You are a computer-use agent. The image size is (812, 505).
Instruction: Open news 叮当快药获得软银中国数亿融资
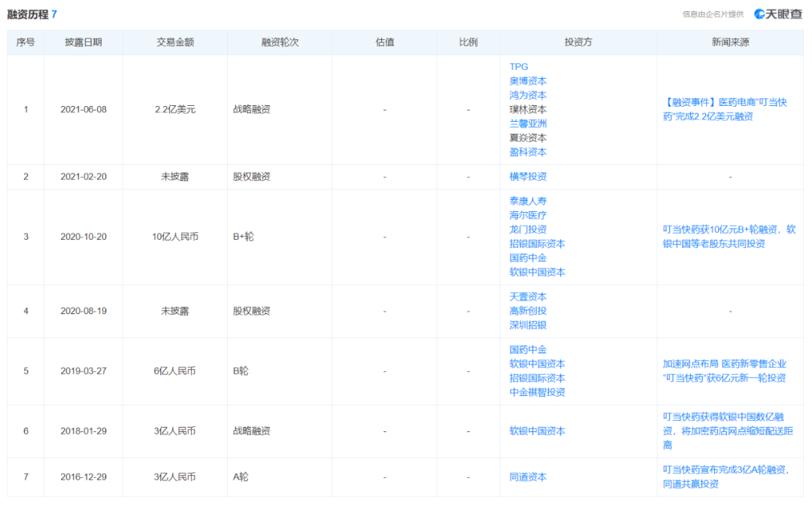coord(728,431)
